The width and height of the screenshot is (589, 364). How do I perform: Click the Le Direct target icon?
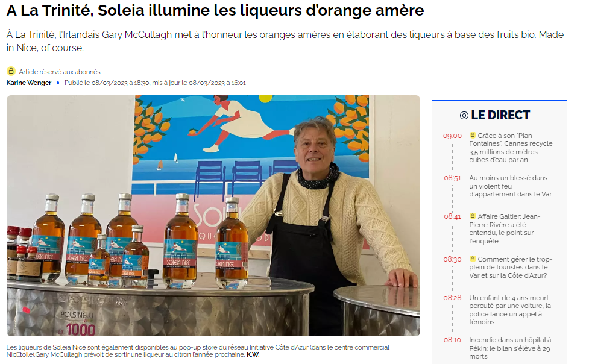[464, 116]
